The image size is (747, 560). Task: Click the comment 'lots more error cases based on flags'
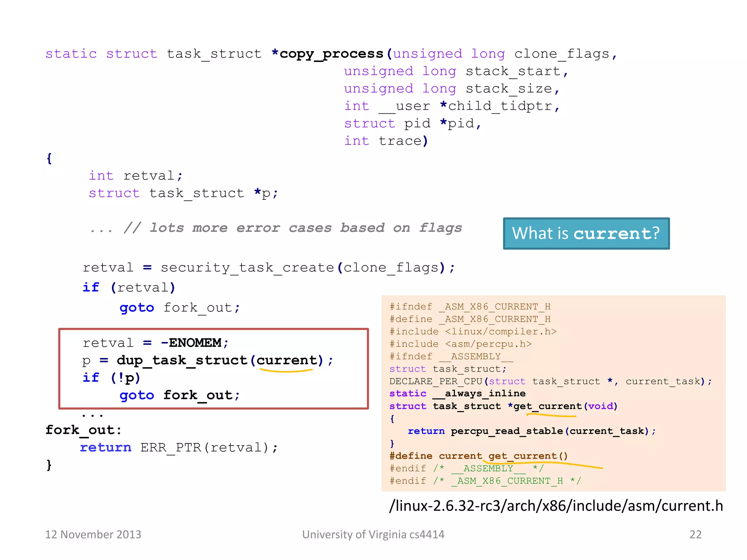306,228
